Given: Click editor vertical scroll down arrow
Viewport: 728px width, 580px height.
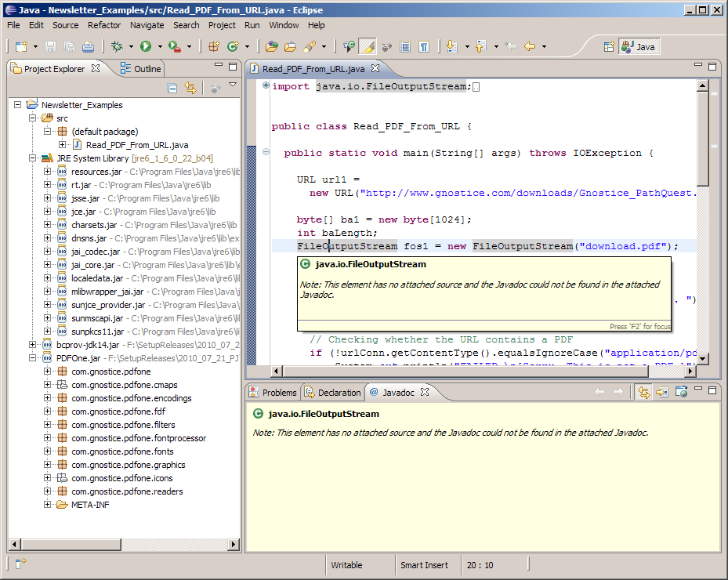Looking at the screenshot, I should tap(702, 358).
